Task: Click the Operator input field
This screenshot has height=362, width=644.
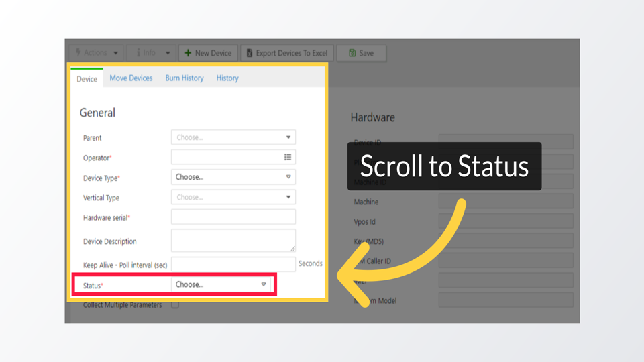Action: [x=233, y=157]
